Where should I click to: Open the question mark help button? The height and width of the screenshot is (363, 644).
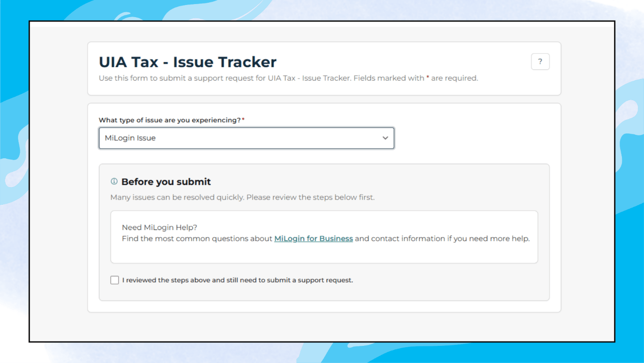pyautogui.click(x=540, y=62)
